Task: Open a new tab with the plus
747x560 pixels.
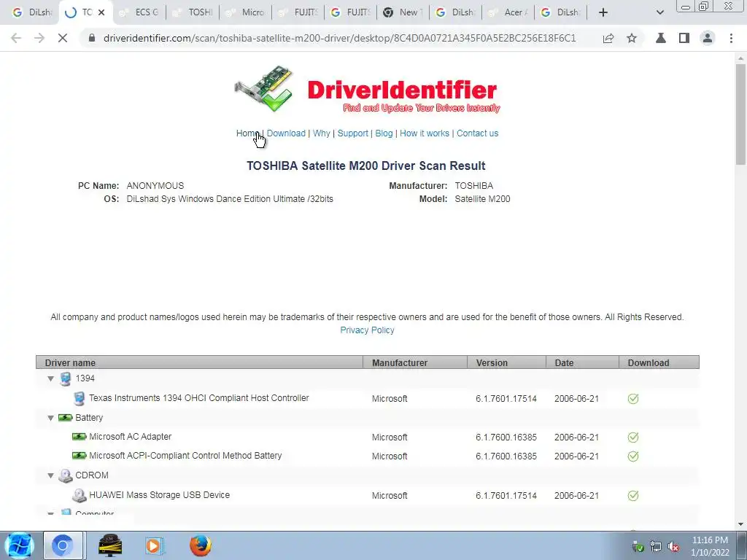Action: pyautogui.click(x=603, y=12)
